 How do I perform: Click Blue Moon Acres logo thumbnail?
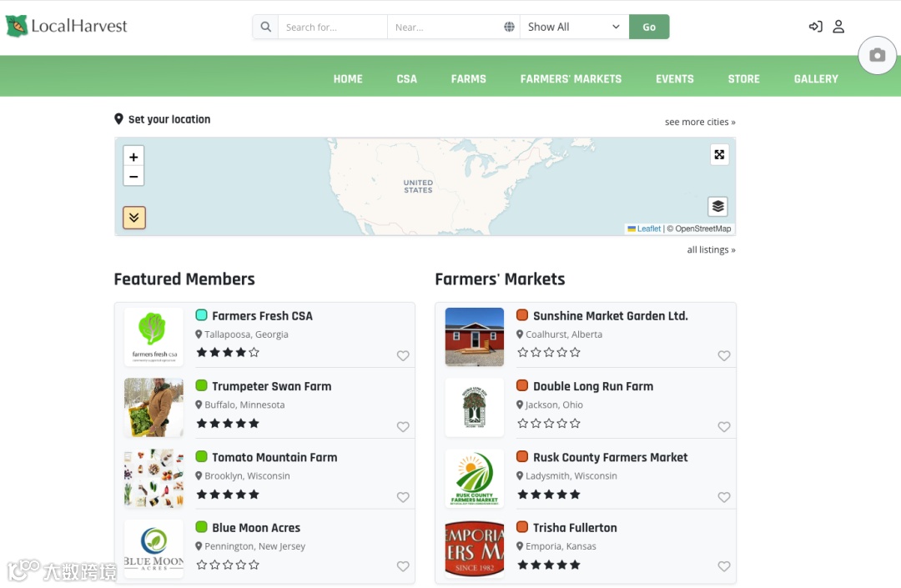pyautogui.click(x=154, y=549)
